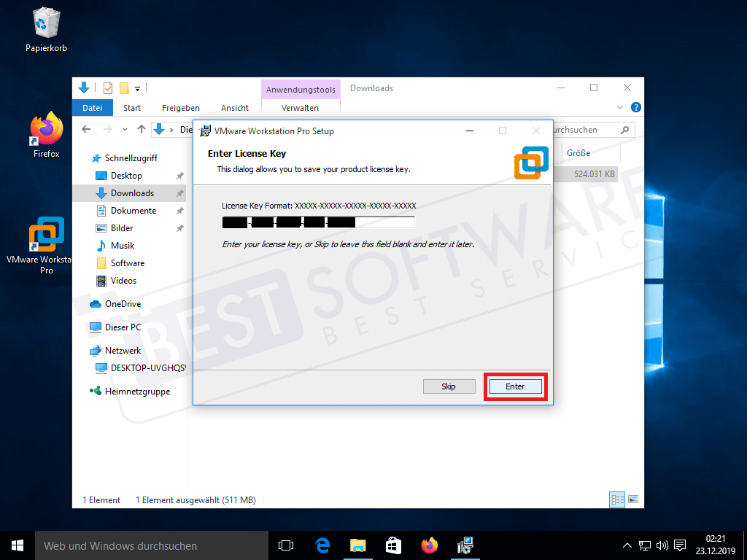Image resolution: width=747 pixels, height=560 pixels.
Task: Open the Papierkorb on the desktop
Action: coord(45,26)
